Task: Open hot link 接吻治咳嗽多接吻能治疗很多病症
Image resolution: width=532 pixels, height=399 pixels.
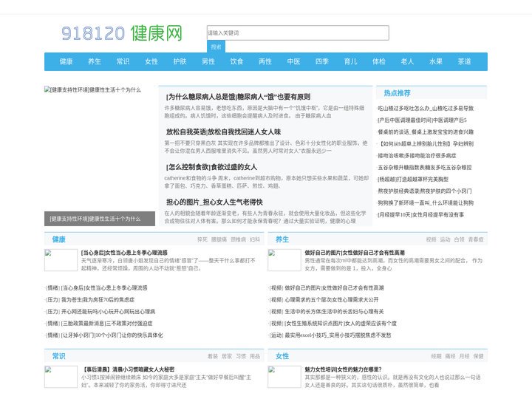Action: 417,156
